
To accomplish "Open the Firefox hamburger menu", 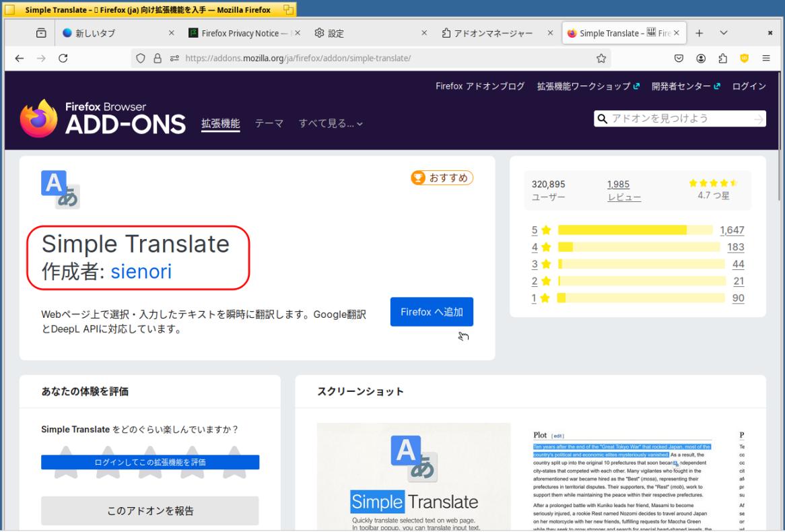I will (766, 58).
